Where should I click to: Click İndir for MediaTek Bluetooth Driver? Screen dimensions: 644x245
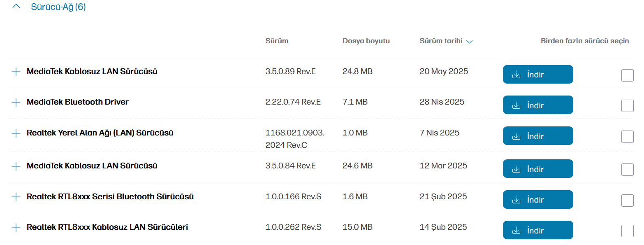538,105
